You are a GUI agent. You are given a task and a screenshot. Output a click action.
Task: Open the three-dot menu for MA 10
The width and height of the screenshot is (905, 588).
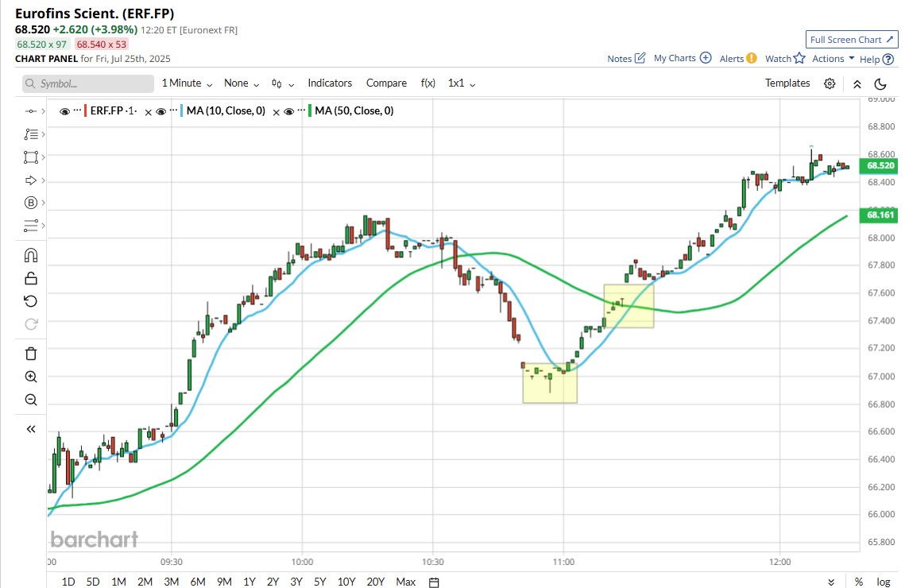(x=174, y=110)
